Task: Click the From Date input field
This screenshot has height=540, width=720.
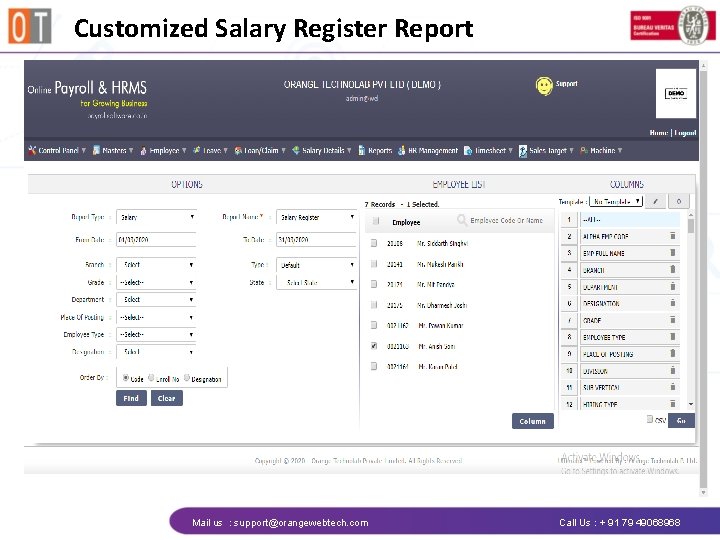Action: coord(157,240)
